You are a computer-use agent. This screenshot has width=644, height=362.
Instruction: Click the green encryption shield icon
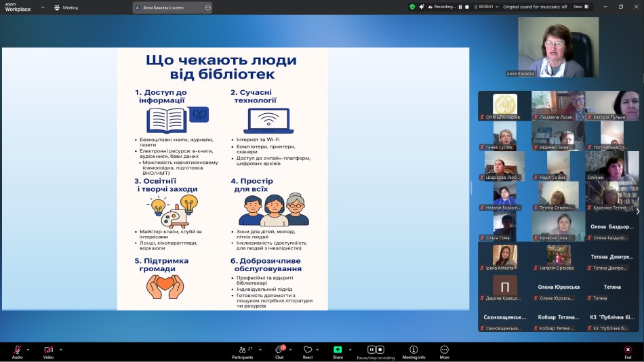411,7
